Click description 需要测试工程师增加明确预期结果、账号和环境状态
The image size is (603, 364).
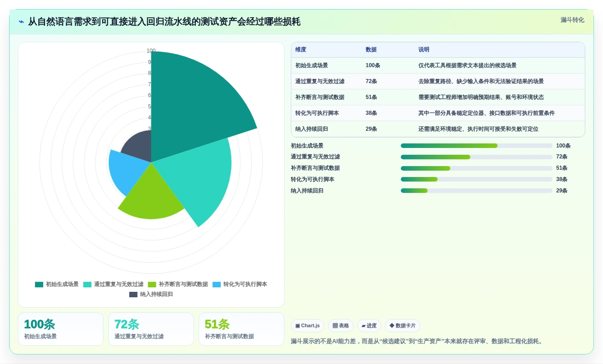click(481, 97)
